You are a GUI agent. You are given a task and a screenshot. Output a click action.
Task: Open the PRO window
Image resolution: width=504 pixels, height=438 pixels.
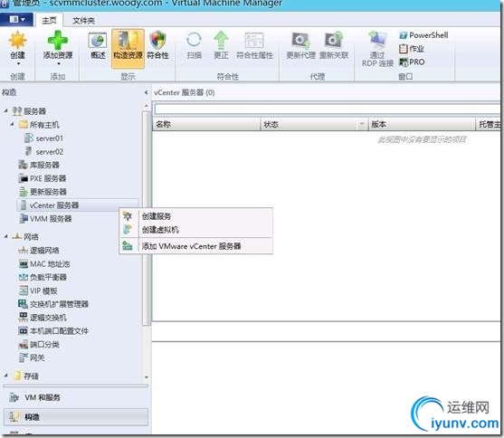point(412,62)
